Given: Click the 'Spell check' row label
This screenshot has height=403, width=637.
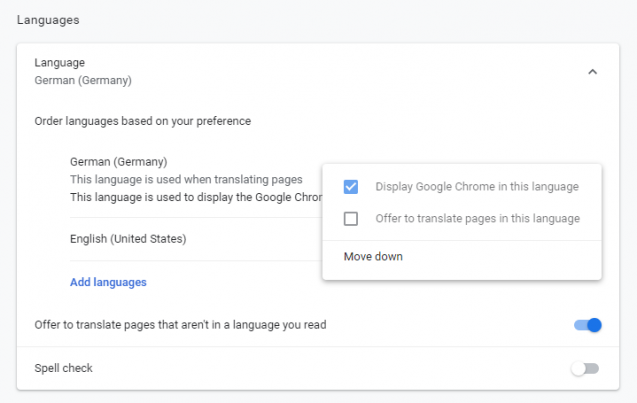Looking at the screenshot, I should pyautogui.click(x=63, y=368).
